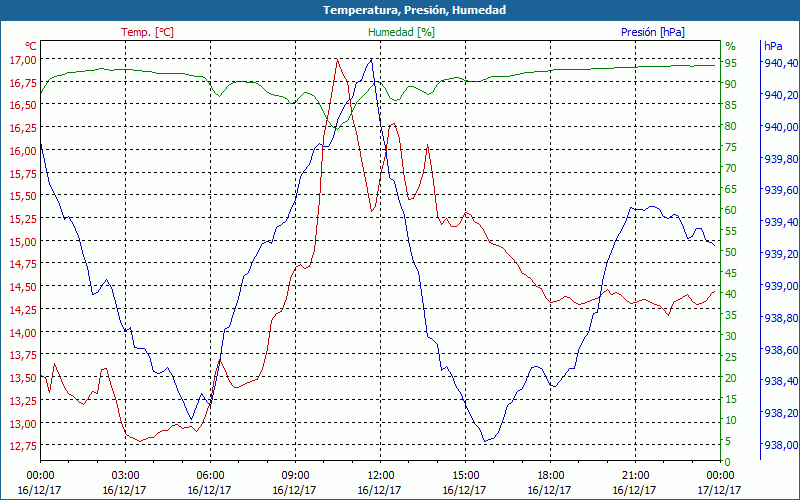Click the '13,50' temperature axis value

(23, 378)
